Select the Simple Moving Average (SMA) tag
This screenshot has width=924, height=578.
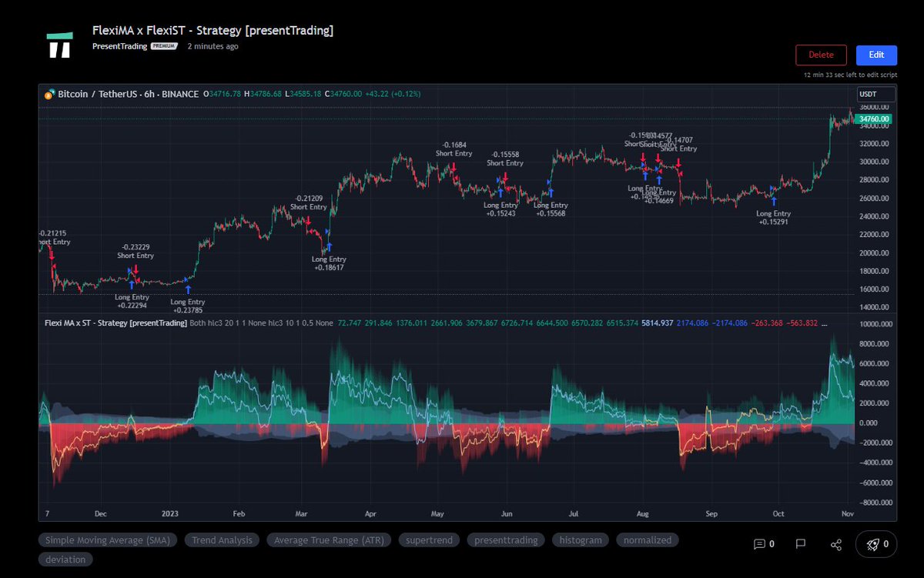click(x=108, y=540)
